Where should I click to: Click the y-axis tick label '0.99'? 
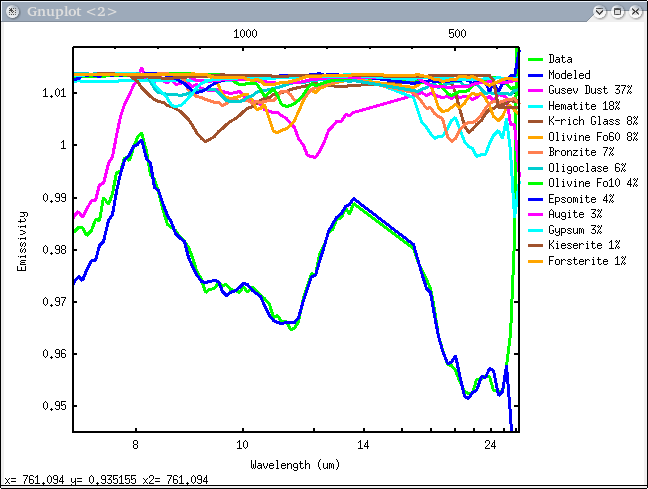tap(54, 198)
